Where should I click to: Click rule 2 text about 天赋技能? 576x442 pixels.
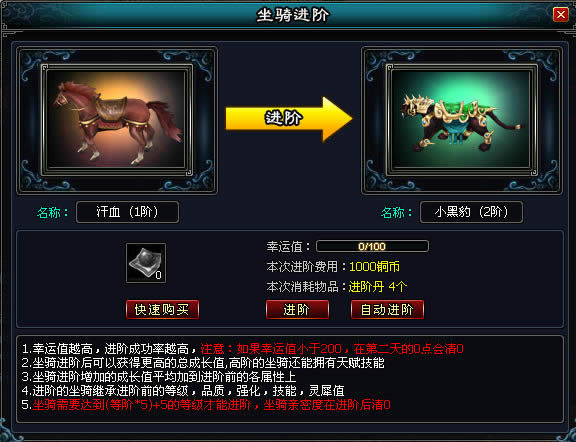203,363
